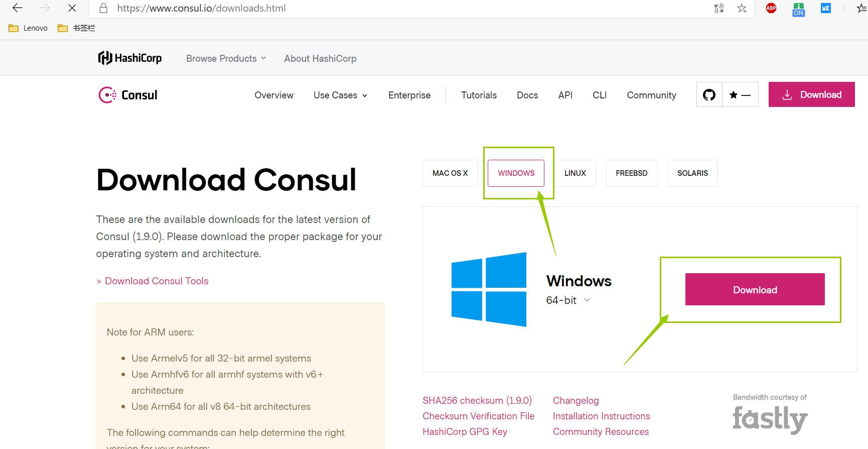The image size is (868, 449).
Task: Open Download Consul Tools link
Action: (x=157, y=281)
